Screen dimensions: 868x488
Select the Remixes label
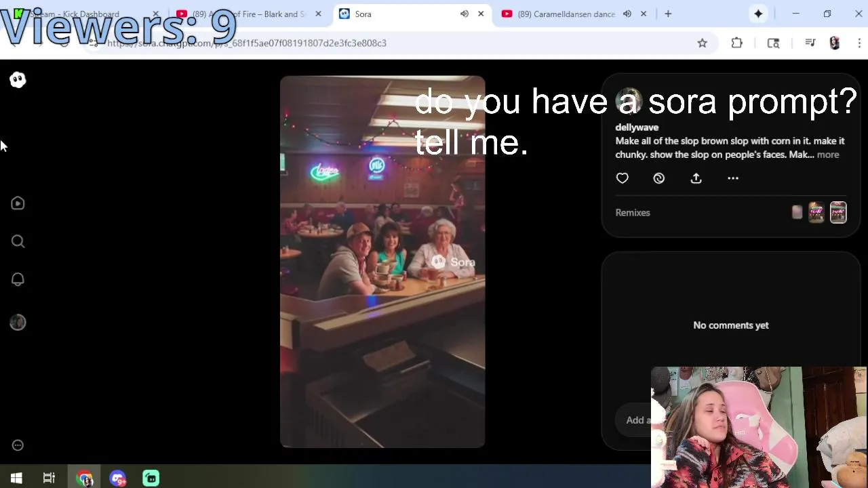pos(633,213)
